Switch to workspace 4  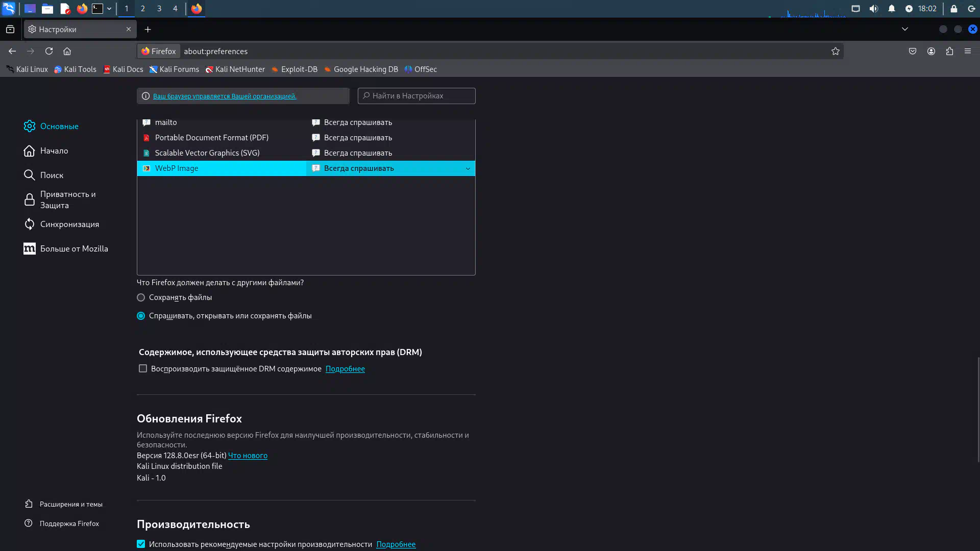click(x=175, y=9)
